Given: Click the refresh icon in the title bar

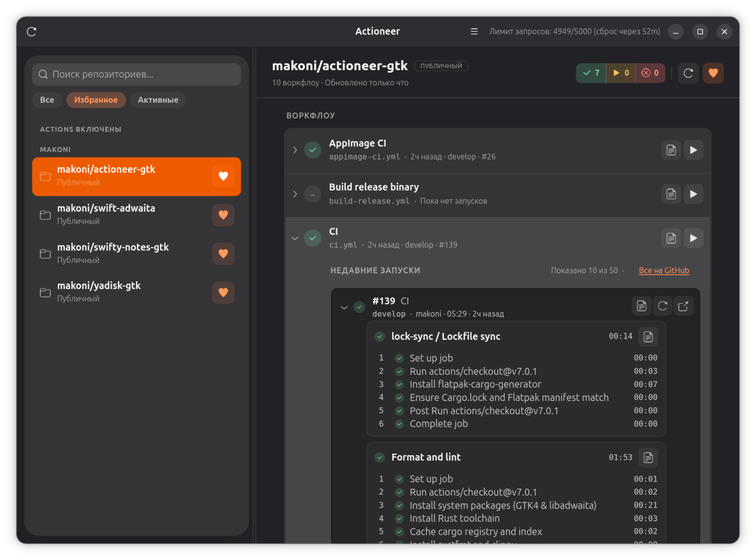Looking at the screenshot, I should (x=32, y=32).
